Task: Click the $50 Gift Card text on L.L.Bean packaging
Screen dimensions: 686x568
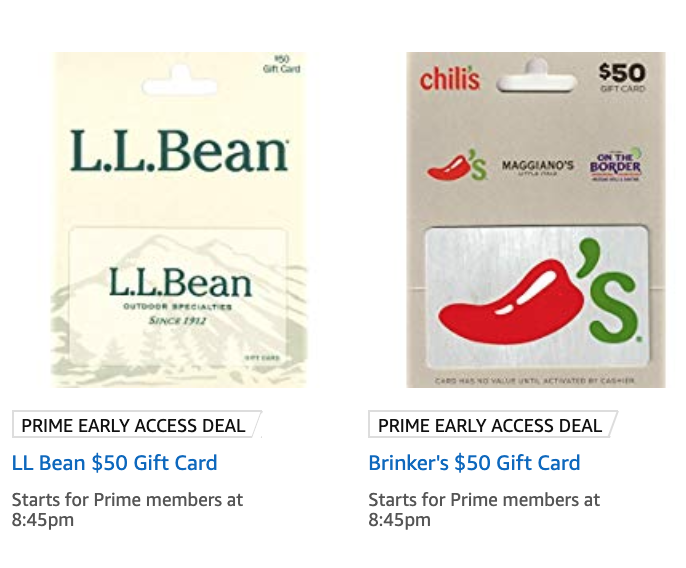Action: (x=282, y=64)
